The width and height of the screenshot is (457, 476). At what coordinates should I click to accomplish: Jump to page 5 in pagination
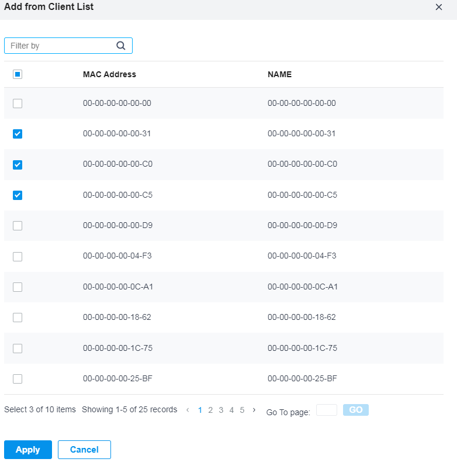[242, 410]
